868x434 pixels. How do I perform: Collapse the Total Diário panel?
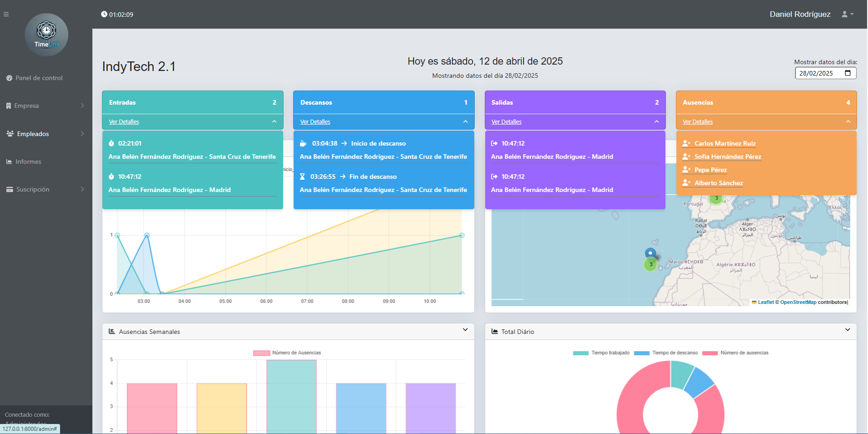848,330
